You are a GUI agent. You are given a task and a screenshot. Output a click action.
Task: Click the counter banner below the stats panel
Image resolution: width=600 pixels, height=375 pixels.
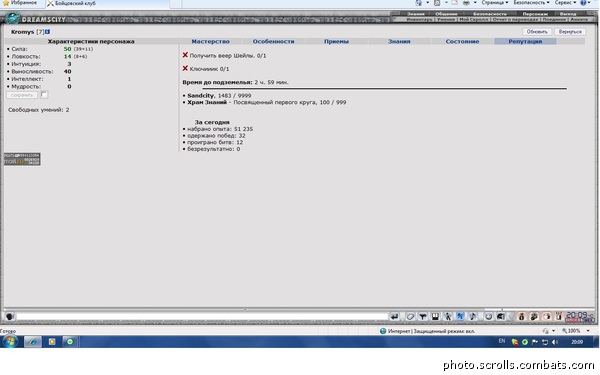tap(22, 159)
